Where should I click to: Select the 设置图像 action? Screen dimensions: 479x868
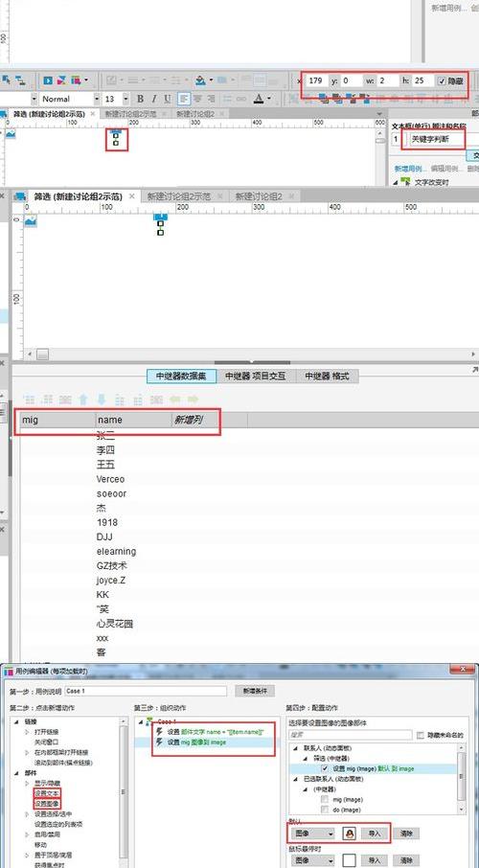pyautogui.click(x=46, y=803)
